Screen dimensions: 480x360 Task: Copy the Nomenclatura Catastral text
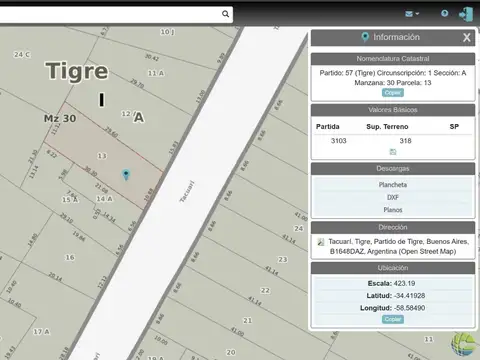click(x=393, y=93)
